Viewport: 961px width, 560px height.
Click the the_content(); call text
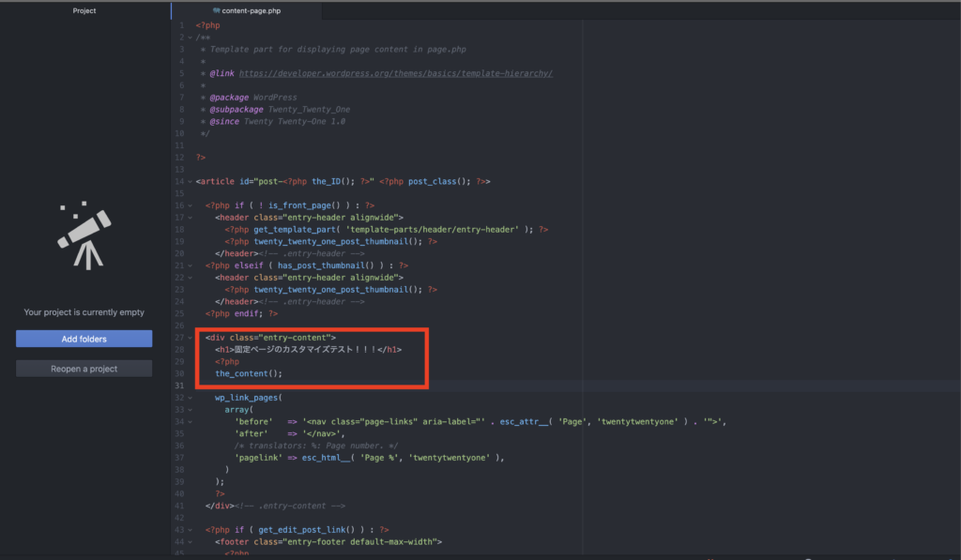click(x=249, y=373)
